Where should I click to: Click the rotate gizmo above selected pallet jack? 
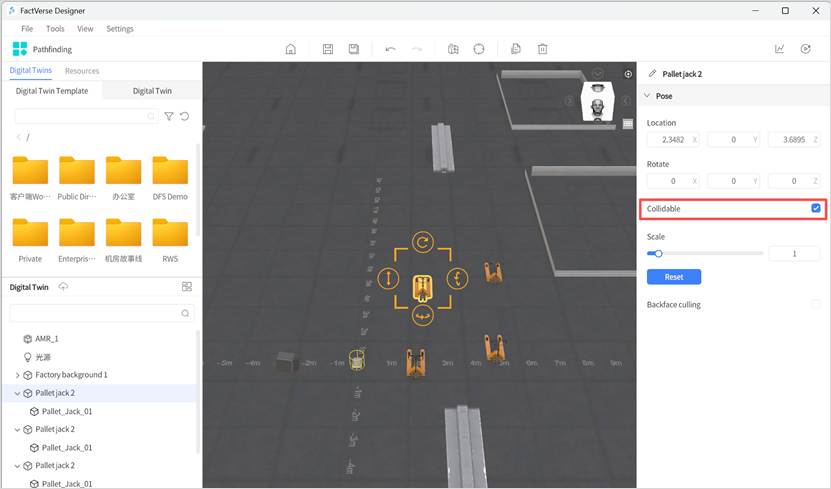pyautogui.click(x=423, y=241)
